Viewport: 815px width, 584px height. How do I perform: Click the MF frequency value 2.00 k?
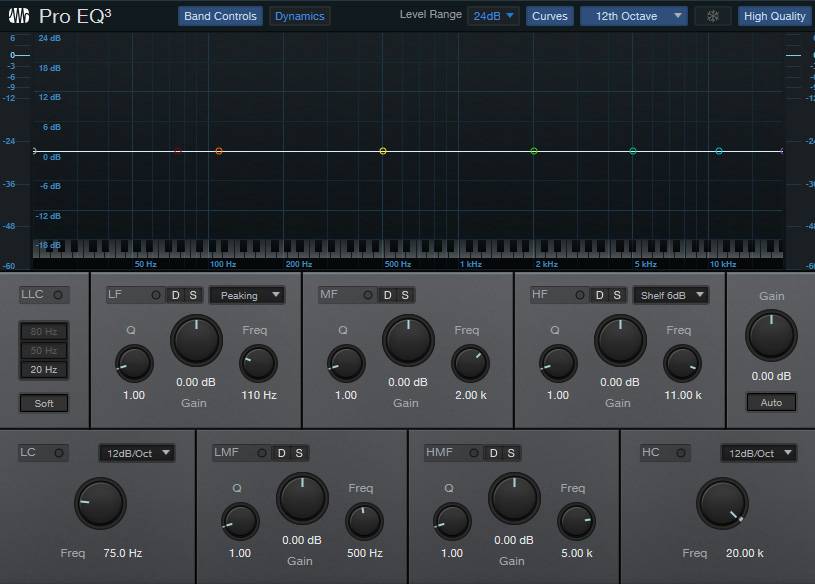pos(471,395)
